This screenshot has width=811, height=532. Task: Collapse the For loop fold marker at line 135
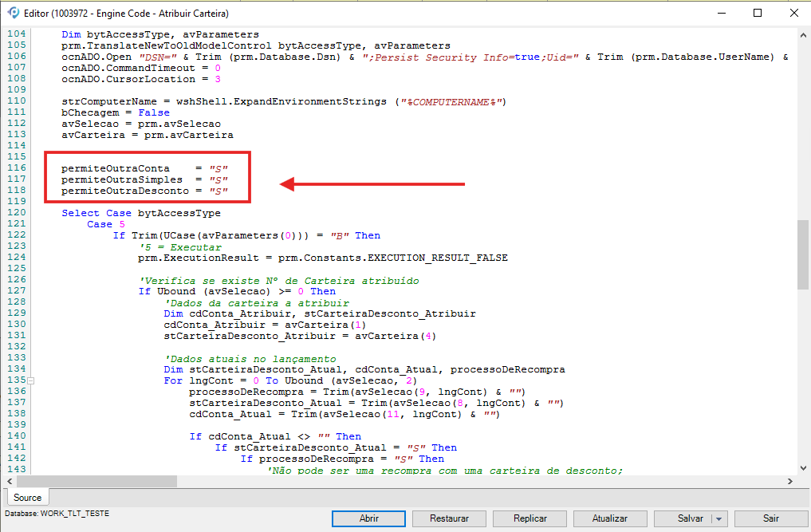click(30, 380)
